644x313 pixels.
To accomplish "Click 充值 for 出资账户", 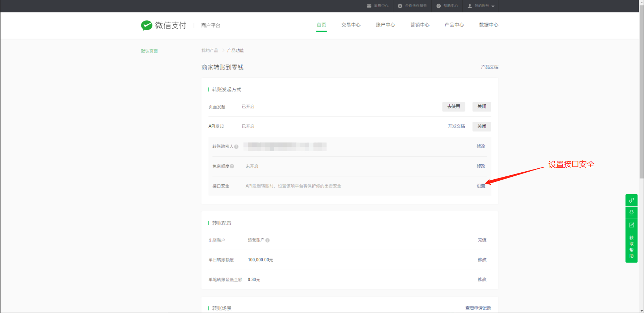I will (482, 240).
